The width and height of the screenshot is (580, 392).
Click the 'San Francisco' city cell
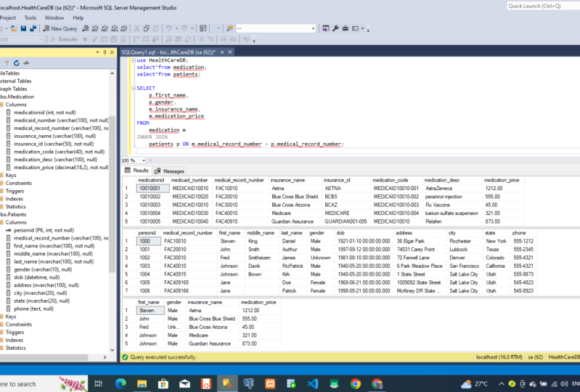click(465, 266)
